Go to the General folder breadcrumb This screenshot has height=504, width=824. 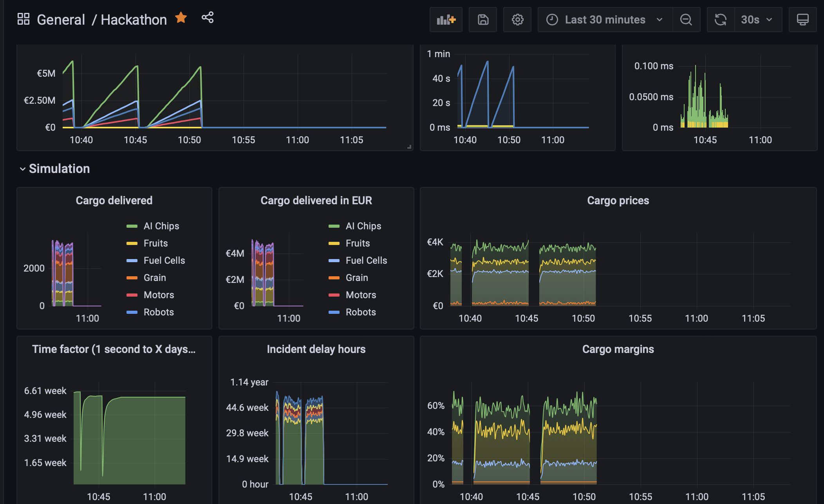pos(61,20)
